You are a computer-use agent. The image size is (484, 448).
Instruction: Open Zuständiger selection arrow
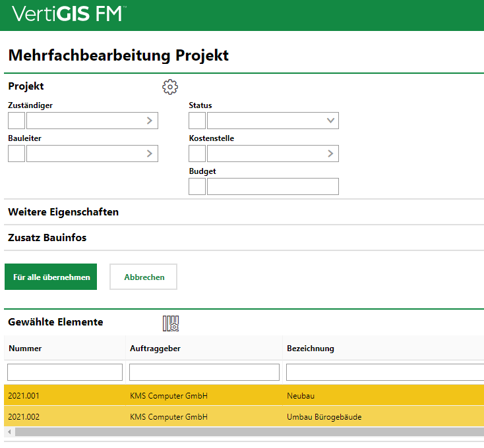[150, 121]
